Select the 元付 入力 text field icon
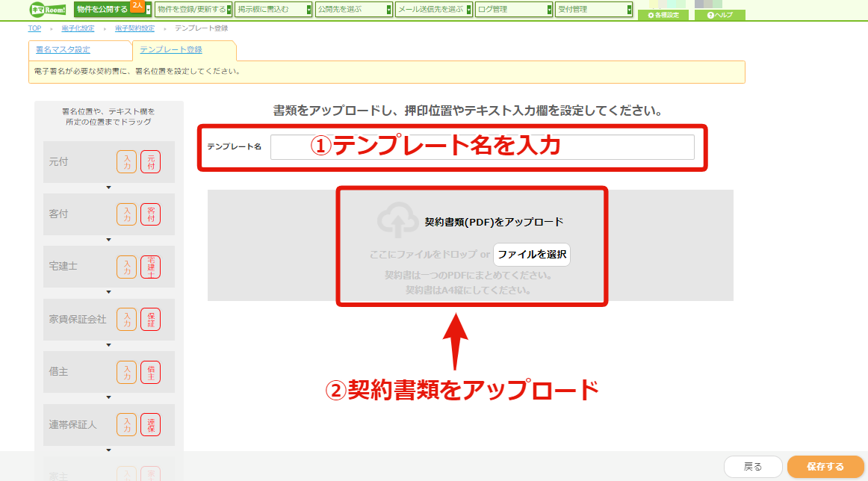Screen dimensions: 868x481 (x=127, y=162)
